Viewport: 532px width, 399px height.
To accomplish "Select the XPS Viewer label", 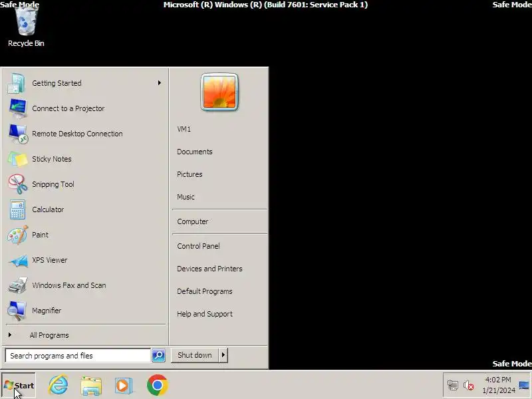I will click(x=49, y=260).
